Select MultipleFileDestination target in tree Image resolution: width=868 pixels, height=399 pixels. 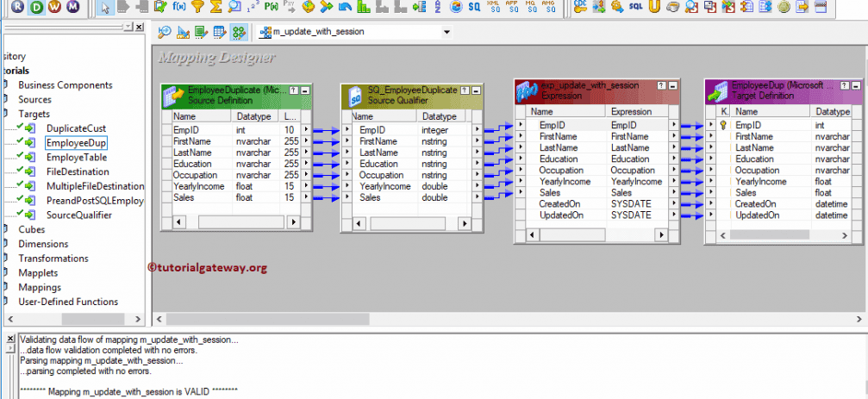point(95,186)
